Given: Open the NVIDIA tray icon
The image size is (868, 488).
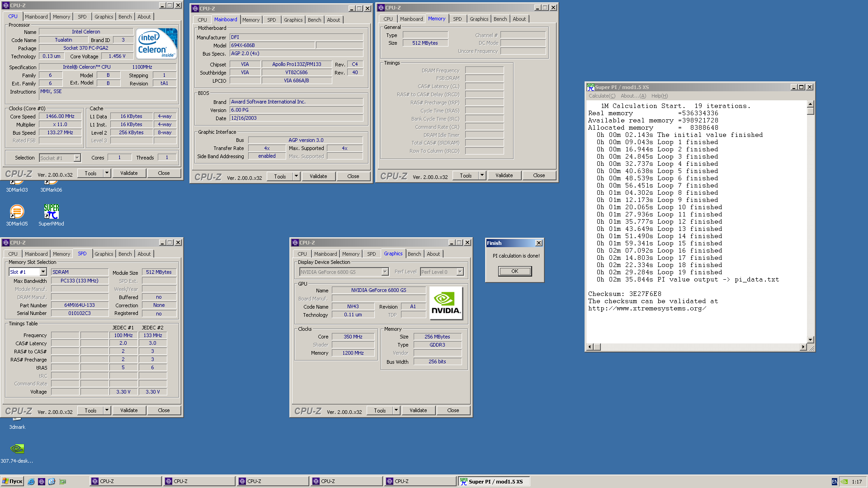Looking at the screenshot, I should [x=844, y=482].
